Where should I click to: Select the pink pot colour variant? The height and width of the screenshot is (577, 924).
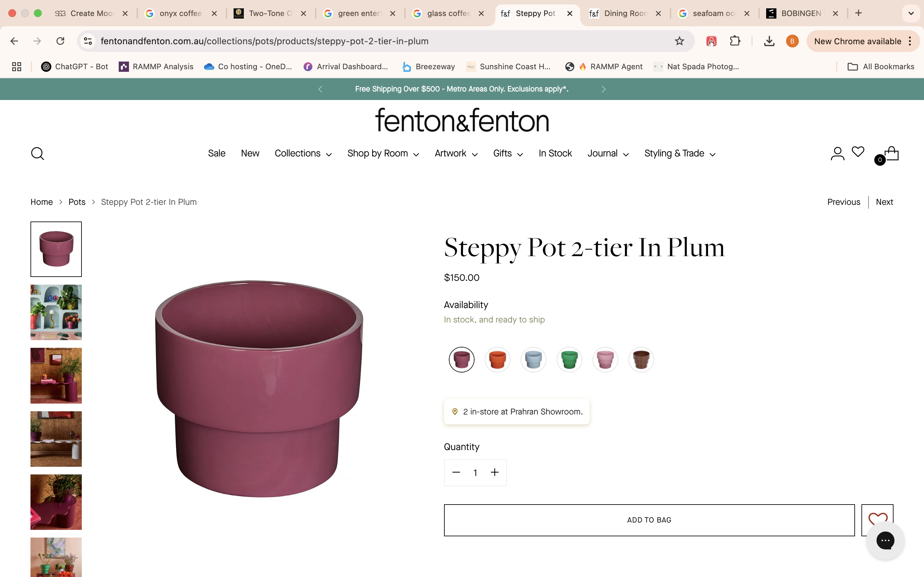(605, 359)
